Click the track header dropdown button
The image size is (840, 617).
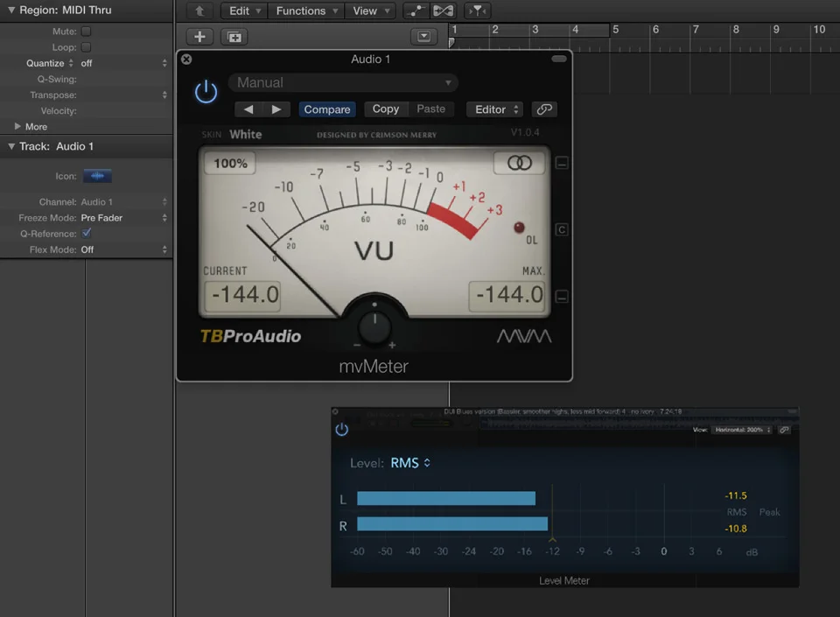(423, 37)
